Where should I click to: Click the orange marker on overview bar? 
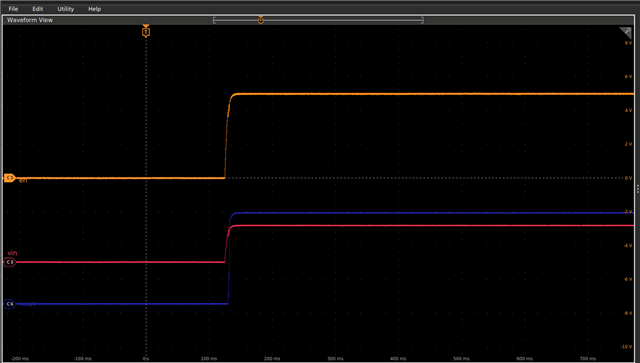[261, 20]
